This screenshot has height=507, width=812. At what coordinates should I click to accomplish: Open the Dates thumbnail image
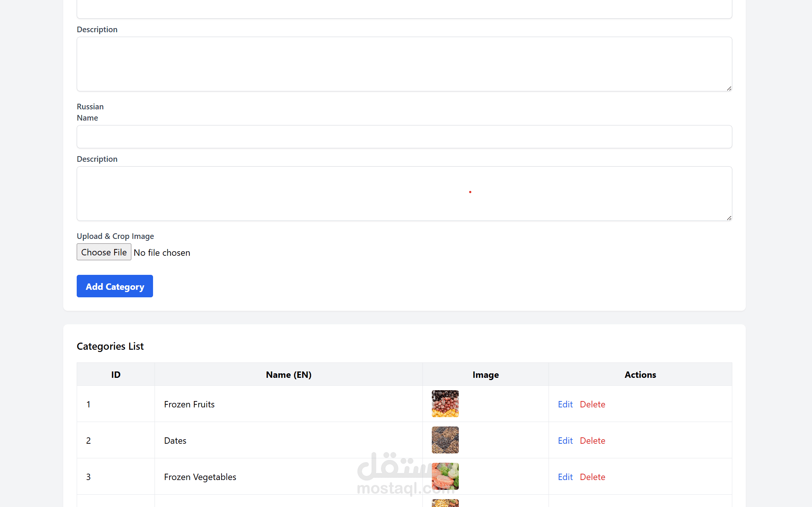point(445,440)
